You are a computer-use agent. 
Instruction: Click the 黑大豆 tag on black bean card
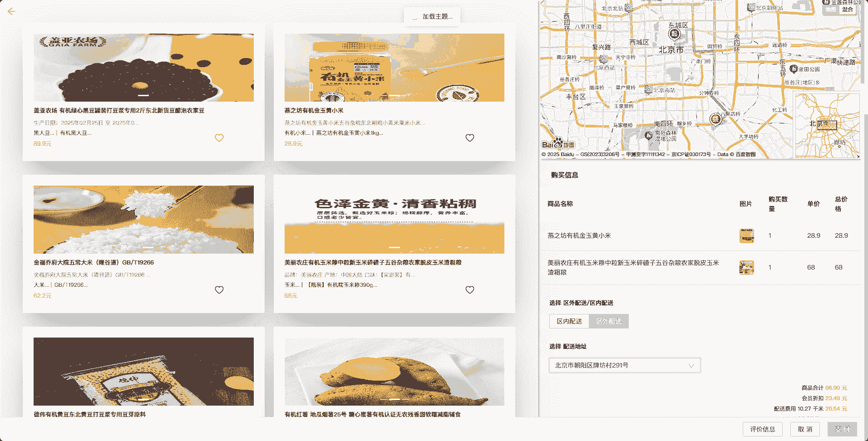44,133
